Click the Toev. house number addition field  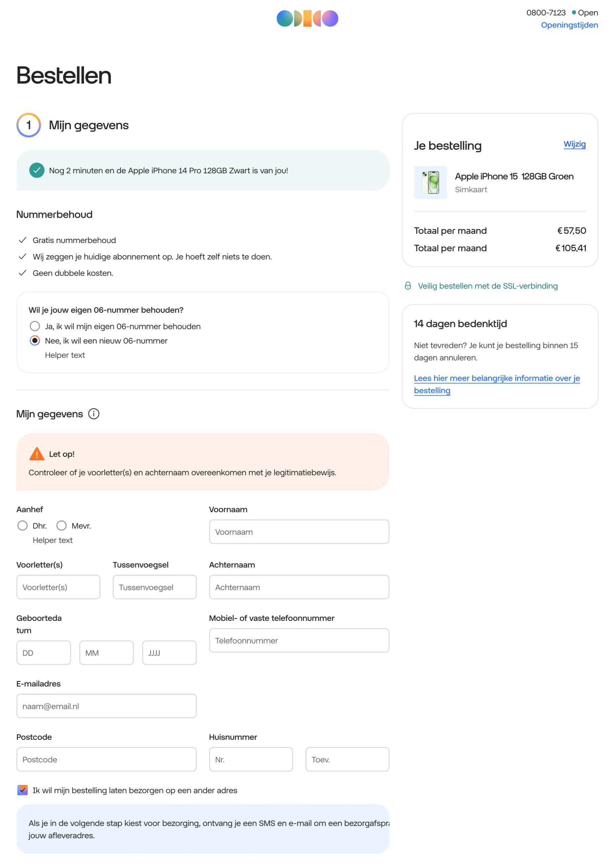click(x=347, y=759)
